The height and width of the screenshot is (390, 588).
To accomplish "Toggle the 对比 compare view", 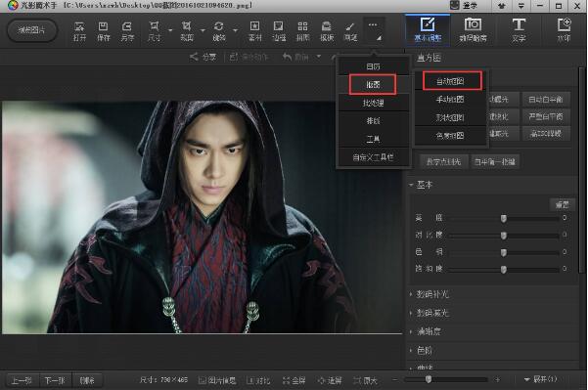I will (x=258, y=380).
